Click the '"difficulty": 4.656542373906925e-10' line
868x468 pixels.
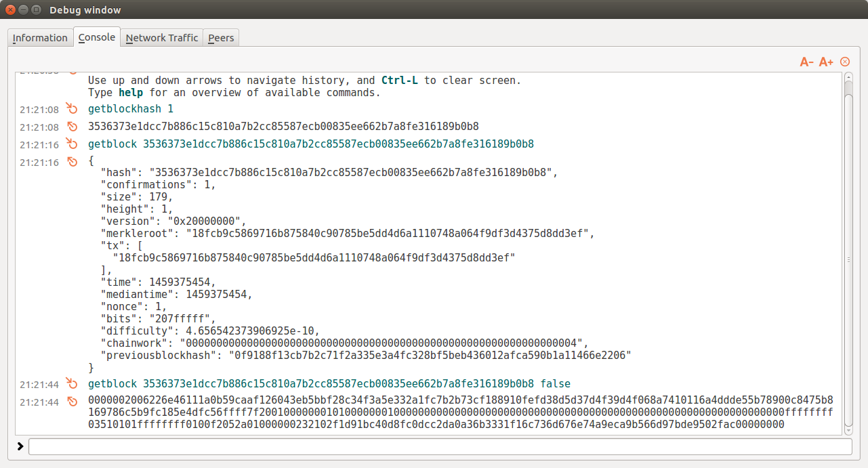[x=211, y=331]
